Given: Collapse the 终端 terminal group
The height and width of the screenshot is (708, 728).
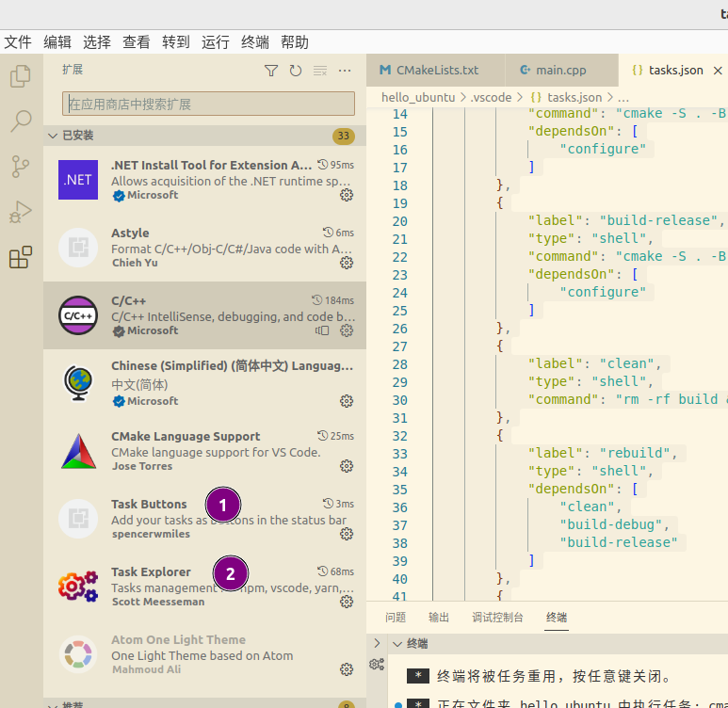Looking at the screenshot, I should [397, 644].
